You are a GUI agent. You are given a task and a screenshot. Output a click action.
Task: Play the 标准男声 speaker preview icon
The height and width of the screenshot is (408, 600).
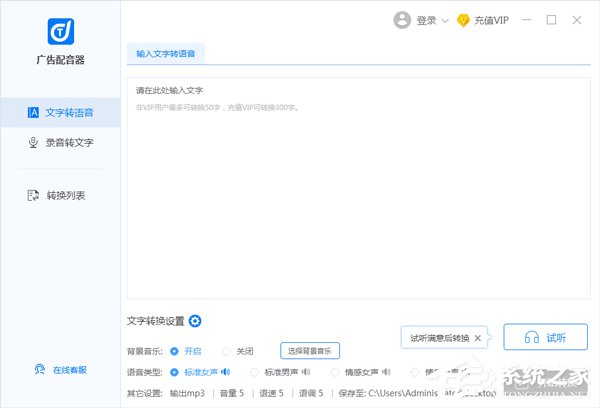306,372
